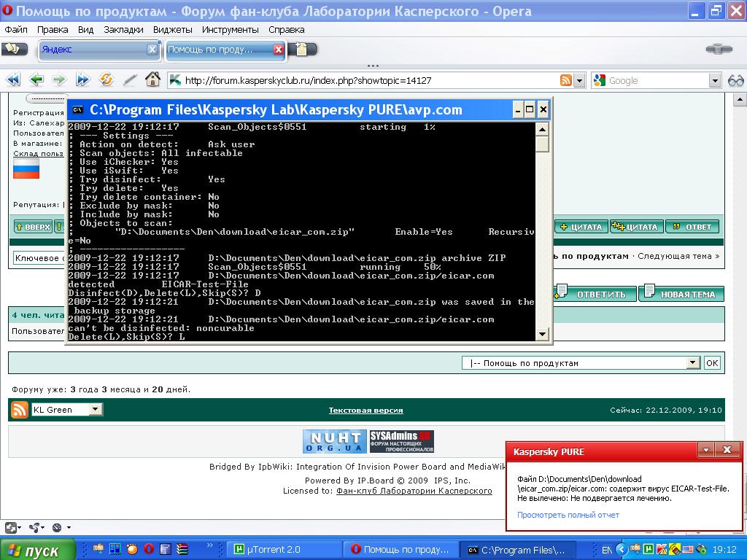747x560 pixels.
Task: Click the 'Просмотреть полный отчет' link
Action: [568, 515]
